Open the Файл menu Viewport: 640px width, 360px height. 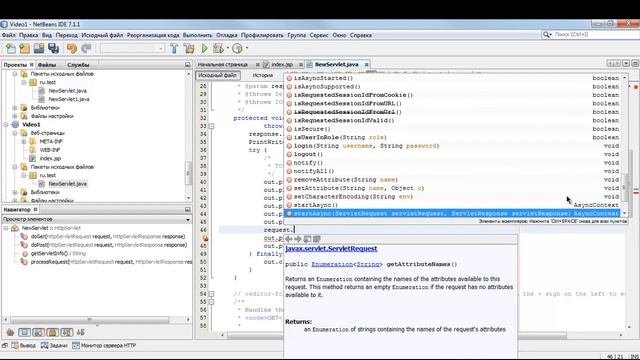(9, 35)
